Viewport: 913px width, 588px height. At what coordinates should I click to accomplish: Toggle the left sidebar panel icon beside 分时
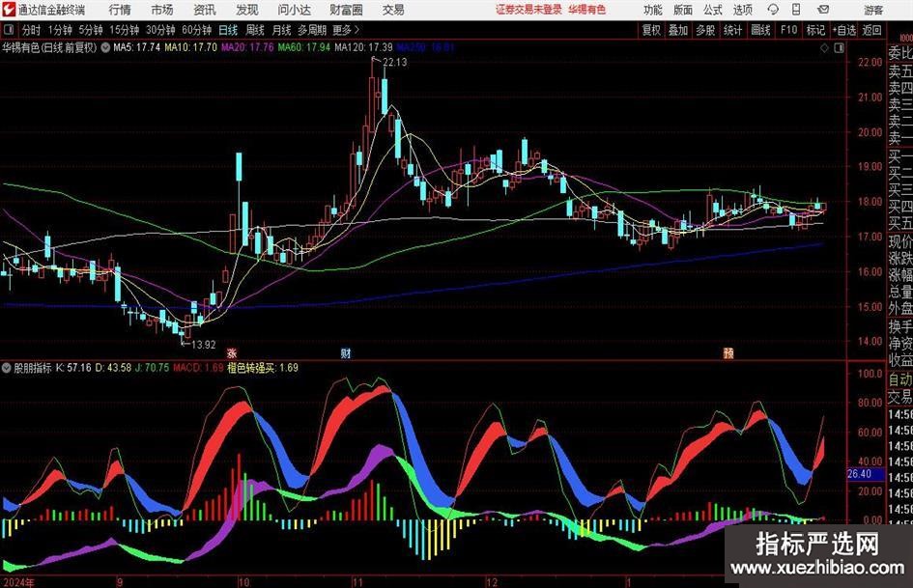[8, 30]
